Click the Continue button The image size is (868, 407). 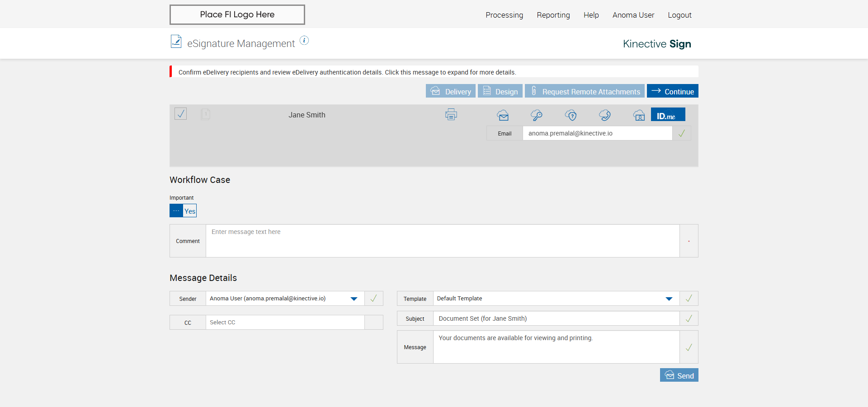[x=672, y=91]
